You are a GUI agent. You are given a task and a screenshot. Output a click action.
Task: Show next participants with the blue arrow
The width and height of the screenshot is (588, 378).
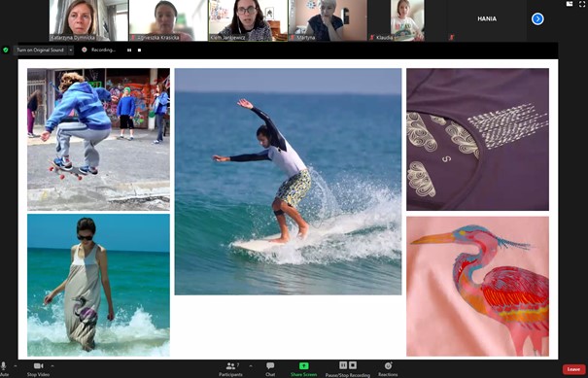coord(537,18)
